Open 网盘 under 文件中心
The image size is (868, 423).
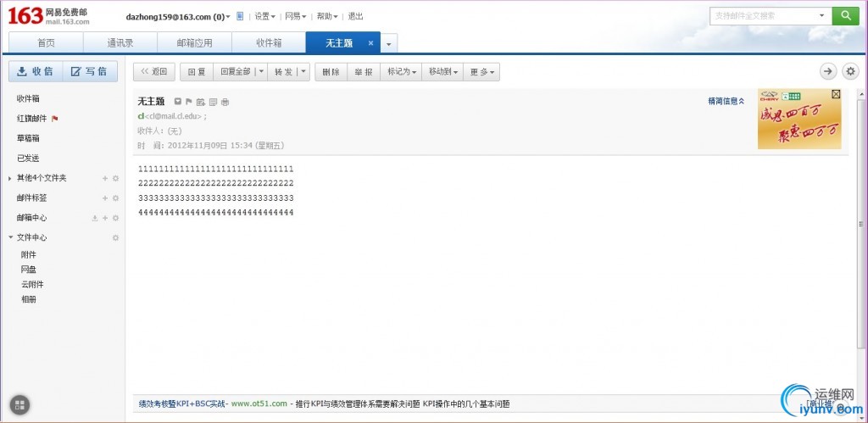pos(29,270)
